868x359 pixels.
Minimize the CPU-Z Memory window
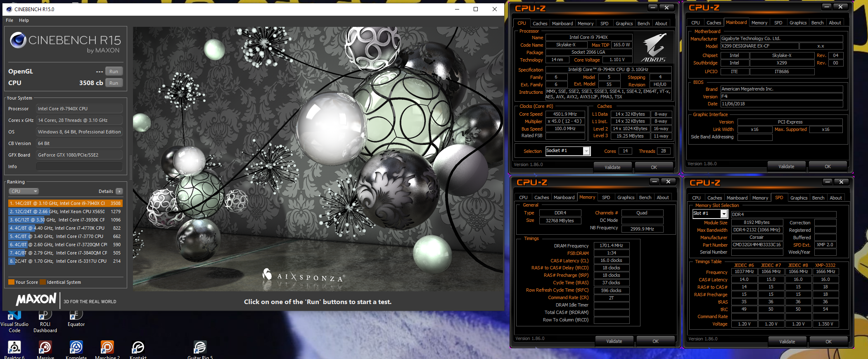point(655,181)
